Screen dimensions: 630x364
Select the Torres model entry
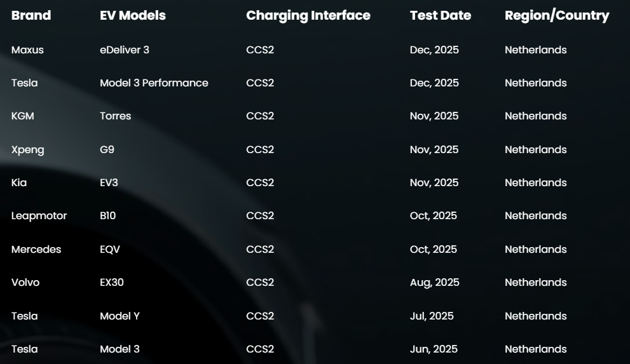point(116,116)
